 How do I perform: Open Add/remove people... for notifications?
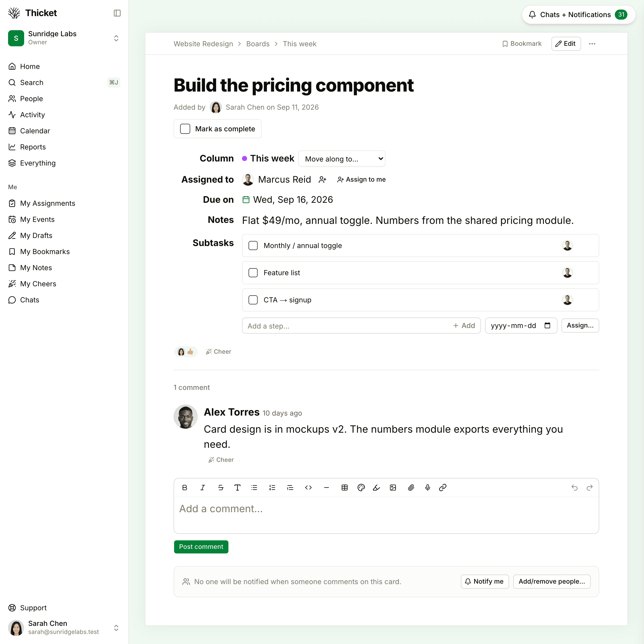(552, 582)
